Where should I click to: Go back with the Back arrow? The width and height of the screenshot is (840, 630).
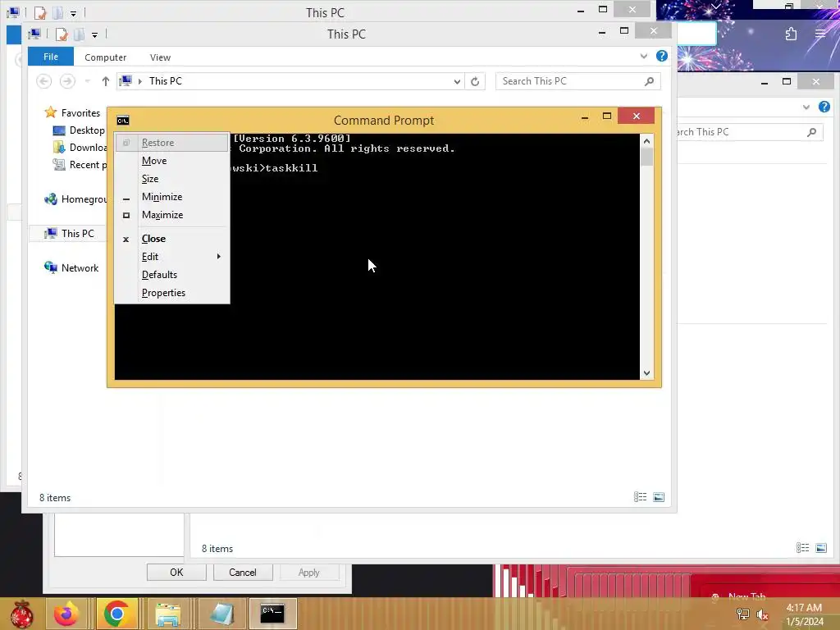pyautogui.click(x=44, y=81)
